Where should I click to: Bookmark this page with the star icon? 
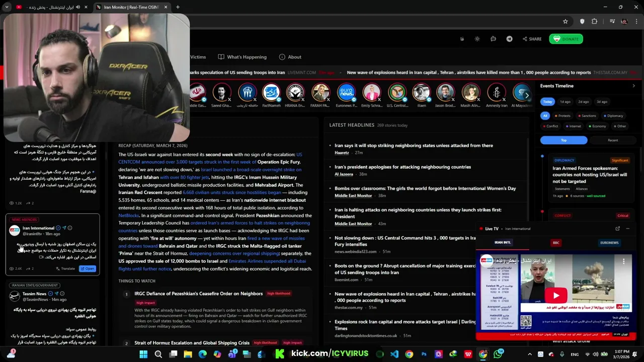565,22
